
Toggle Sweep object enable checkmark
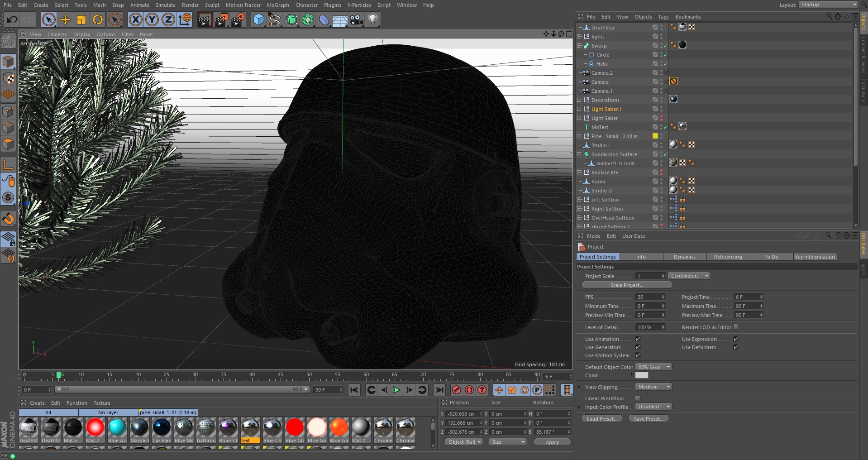[665, 46]
